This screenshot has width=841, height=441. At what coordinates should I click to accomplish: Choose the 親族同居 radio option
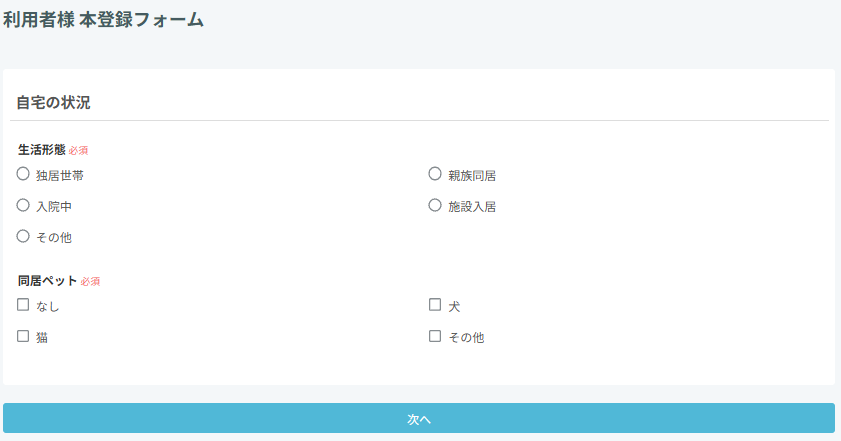tap(435, 174)
